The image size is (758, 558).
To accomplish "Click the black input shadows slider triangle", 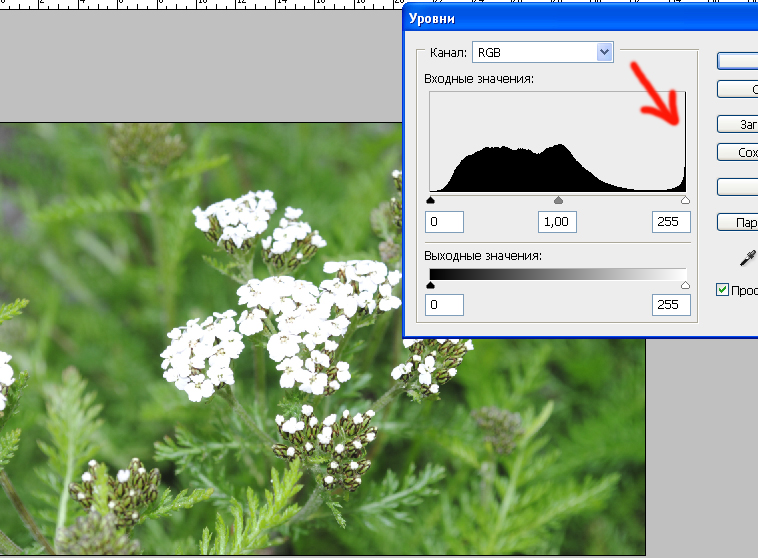I will [x=430, y=199].
